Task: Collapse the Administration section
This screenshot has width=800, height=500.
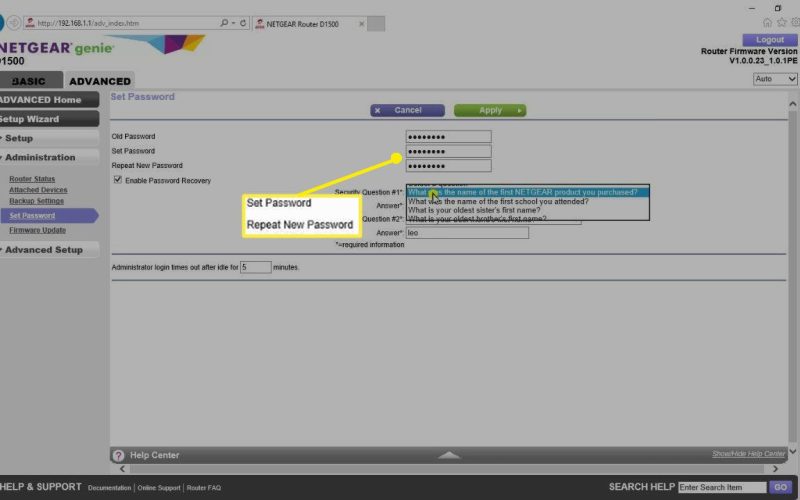Action: (48, 157)
